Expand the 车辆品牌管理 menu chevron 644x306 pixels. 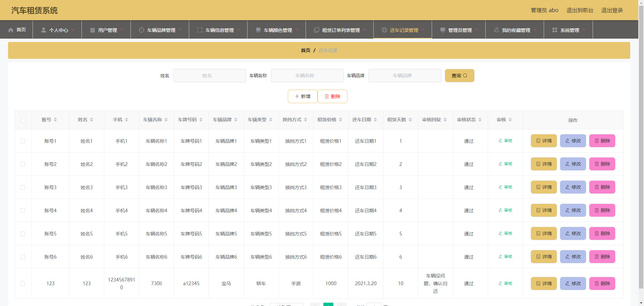tap(180, 30)
